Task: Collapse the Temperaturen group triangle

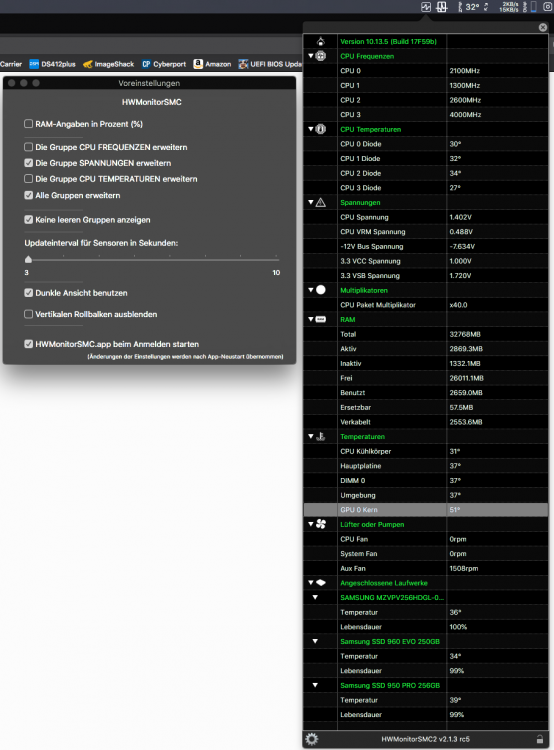Action: [x=310, y=436]
